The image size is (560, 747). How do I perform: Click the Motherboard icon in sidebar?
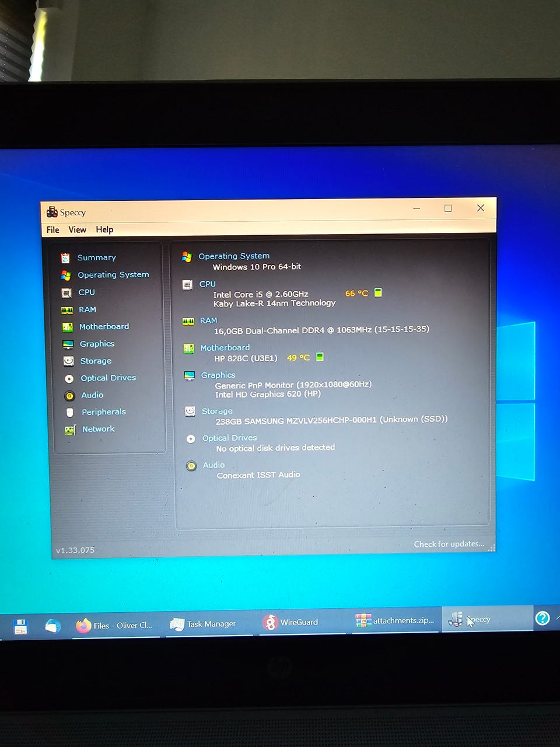tap(68, 327)
